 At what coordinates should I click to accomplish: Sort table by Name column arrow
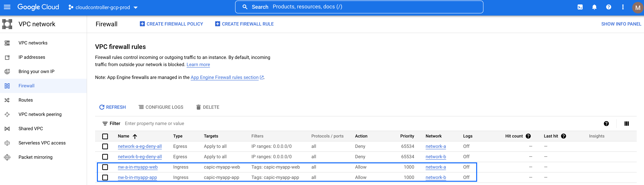(x=135, y=136)
